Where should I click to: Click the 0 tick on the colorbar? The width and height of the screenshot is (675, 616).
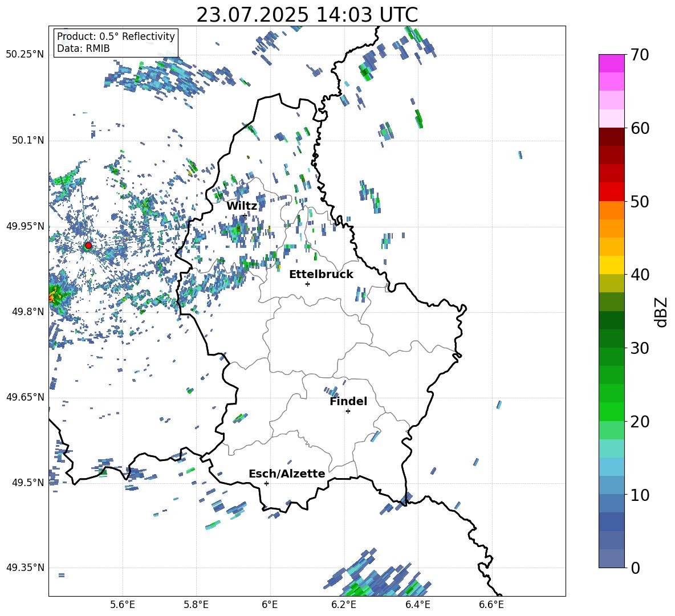coord(635,568)
